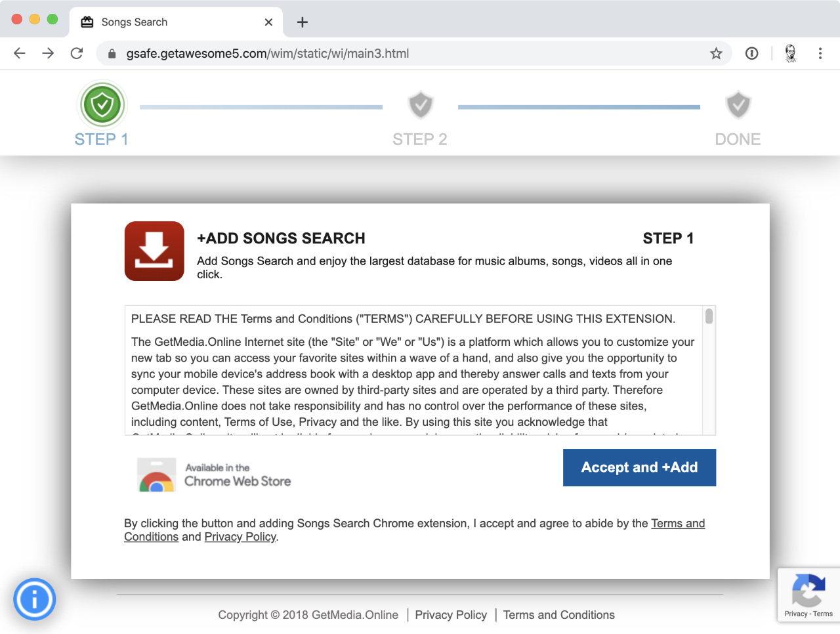The image size is (840, 634).
Task: Open the Chrome Web Store badge
Action: tap(213, 475)
